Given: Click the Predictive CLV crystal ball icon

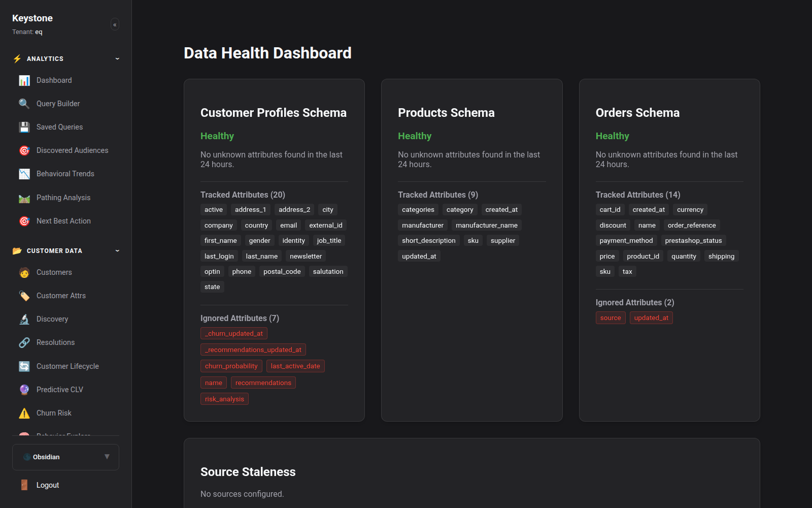Looking at the screenshot, I should 24,390.
